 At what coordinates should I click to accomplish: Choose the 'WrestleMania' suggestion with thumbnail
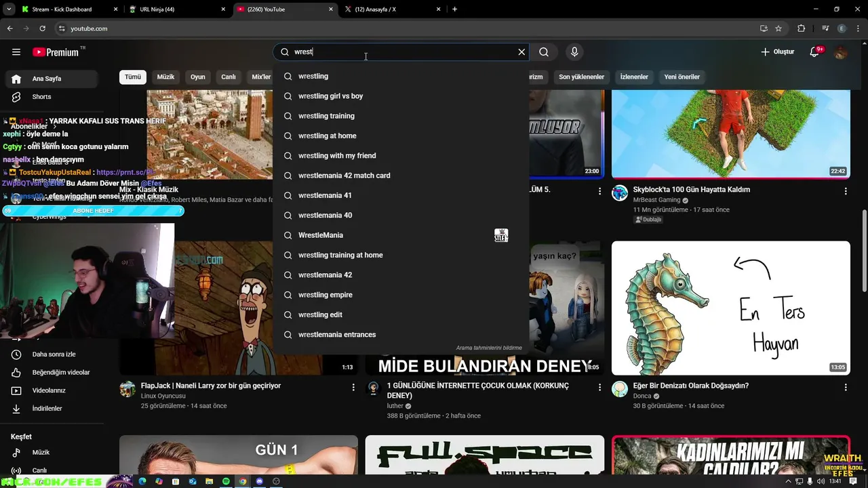coord(401,235)
